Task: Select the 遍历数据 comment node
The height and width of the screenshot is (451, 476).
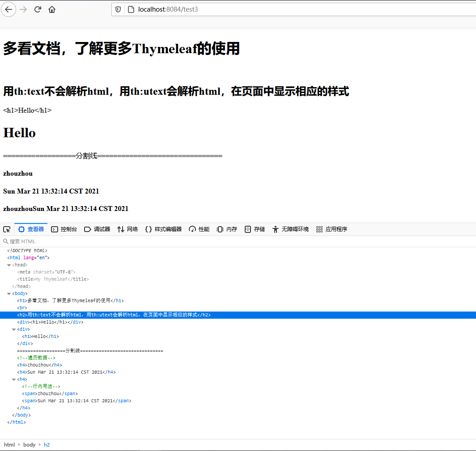Action: pyautogui.click(x=36, y=358)
